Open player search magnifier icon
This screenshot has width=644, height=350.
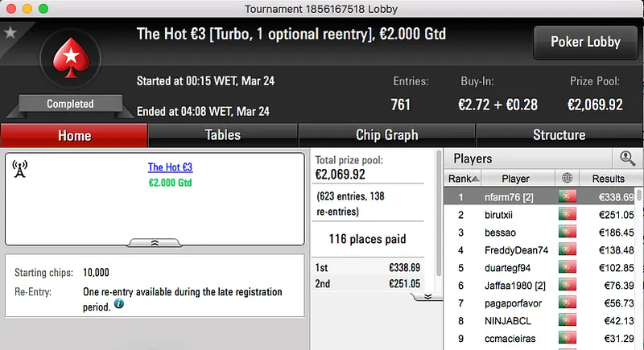pos(626,159)
